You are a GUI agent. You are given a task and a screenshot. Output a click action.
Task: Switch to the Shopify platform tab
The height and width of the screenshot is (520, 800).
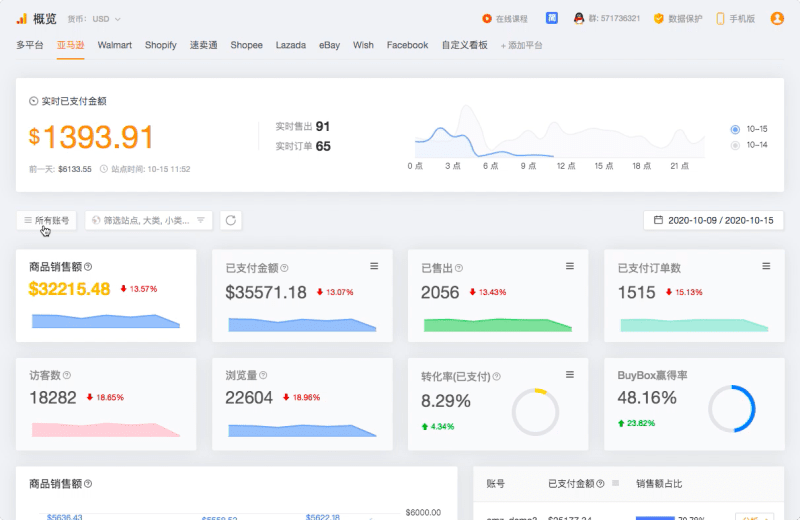160,45
